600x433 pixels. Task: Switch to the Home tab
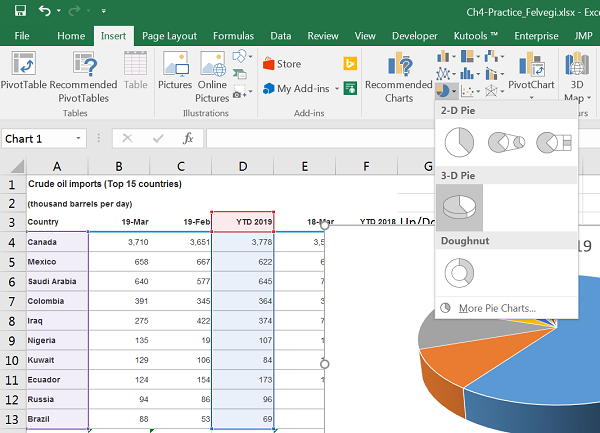[x=71, y=36]
